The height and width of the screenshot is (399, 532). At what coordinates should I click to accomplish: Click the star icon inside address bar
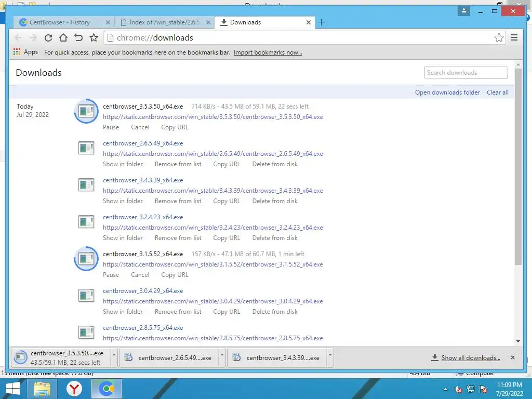(499, 37)
